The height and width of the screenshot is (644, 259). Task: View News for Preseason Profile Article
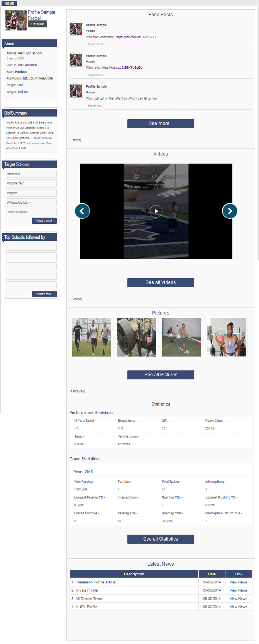click(x=238, y=582)
